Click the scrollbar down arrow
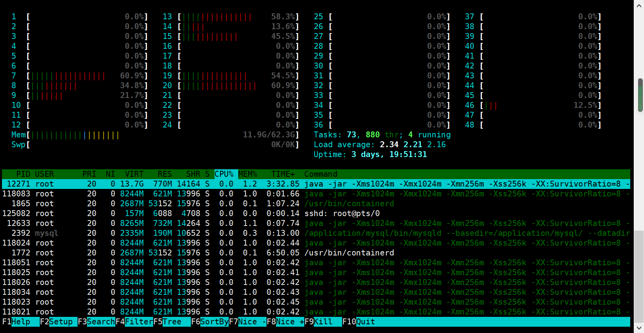 (x=639, y=327)
